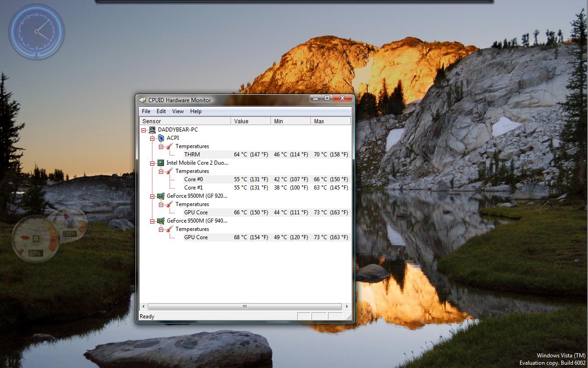Maximize the Hardware Monitor window
The height and width of the screenshot is (368, 588).
pyautogui.click(x=327, y=98)
